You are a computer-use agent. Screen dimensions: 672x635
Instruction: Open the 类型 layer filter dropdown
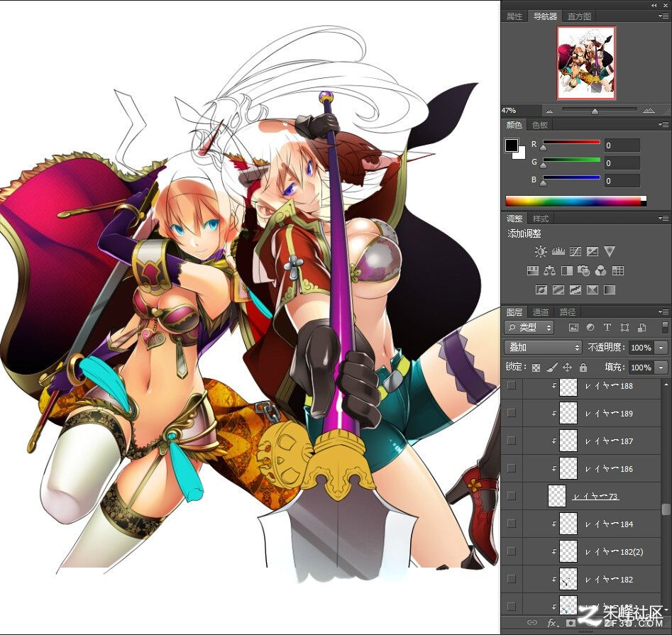529,328
